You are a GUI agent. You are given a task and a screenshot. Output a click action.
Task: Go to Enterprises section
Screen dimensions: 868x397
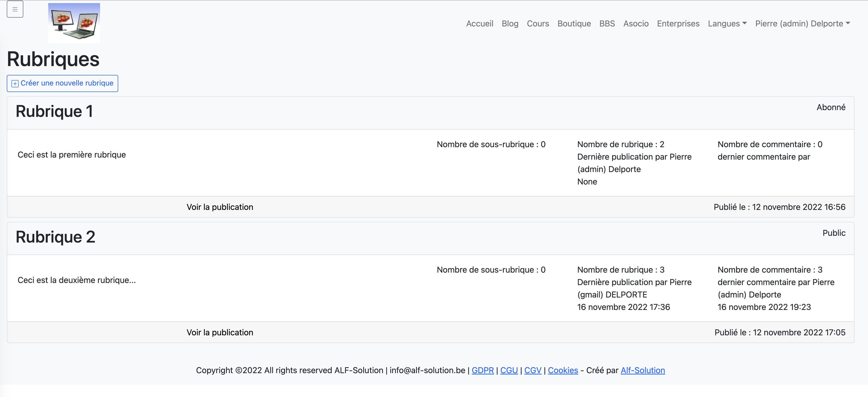678,24
